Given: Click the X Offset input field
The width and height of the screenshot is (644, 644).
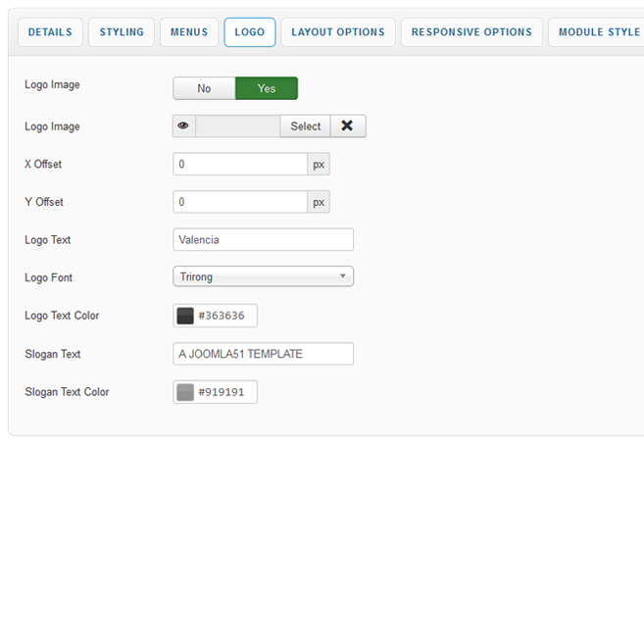Looking at the screenshot, I should pos(240,165).
